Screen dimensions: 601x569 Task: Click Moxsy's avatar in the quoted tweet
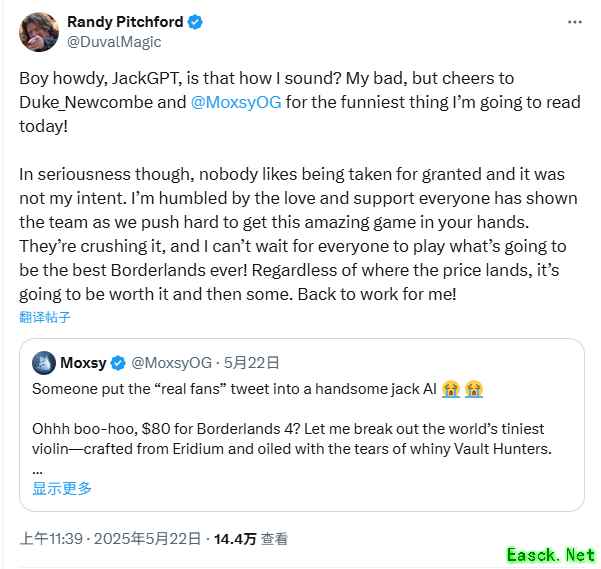43,362
